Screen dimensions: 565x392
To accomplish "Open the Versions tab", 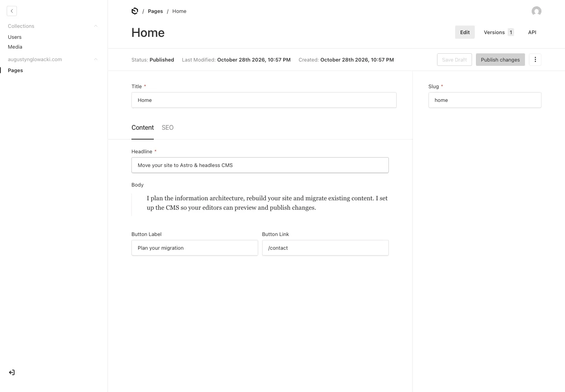I will click(499, 32).
